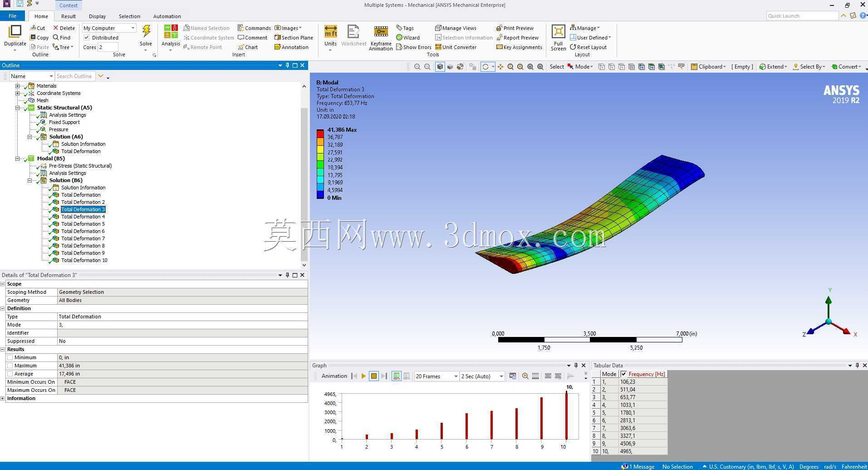This screenshot has height=470, width=868.
Task: Click the Manage Views button
Action: (456, 28)
